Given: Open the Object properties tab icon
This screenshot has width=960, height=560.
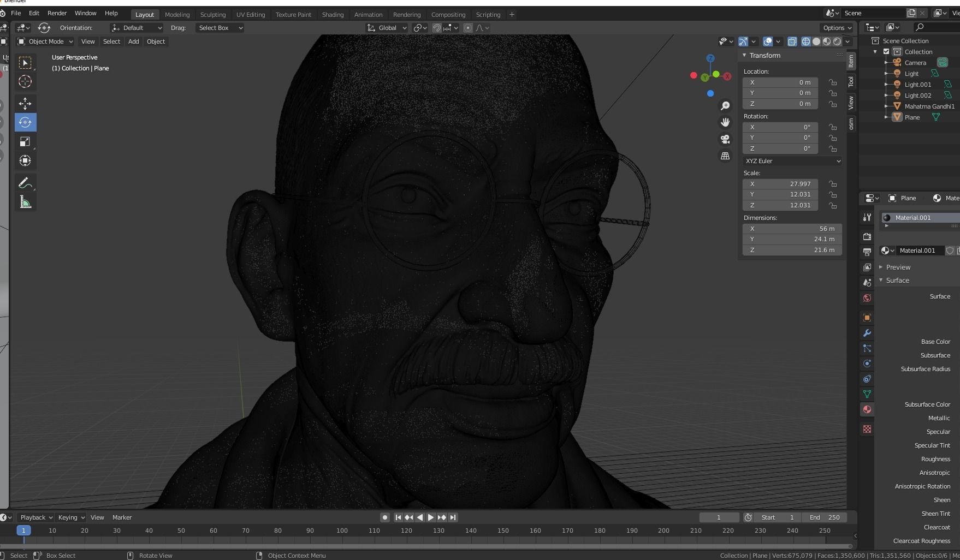Looking at the screenshot, I should point(867,318).
